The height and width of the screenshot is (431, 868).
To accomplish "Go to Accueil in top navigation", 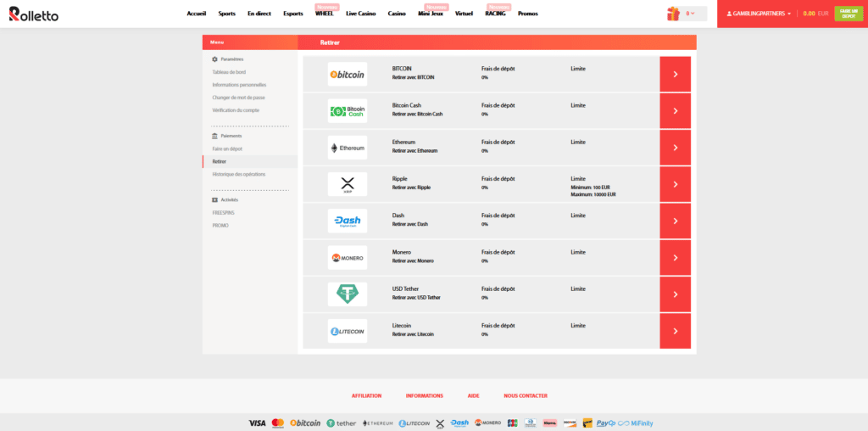I will click(x=197, y=14).
